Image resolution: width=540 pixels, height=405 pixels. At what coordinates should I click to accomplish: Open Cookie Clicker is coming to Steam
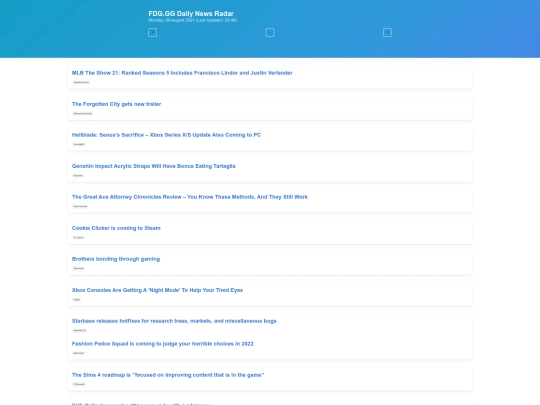[116, 228]
